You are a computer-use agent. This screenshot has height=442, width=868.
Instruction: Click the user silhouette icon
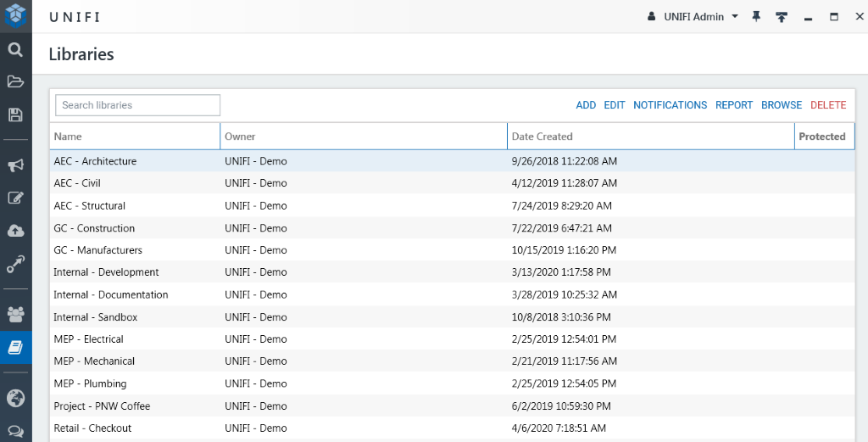pyautogui.click(x=652, y=16)
